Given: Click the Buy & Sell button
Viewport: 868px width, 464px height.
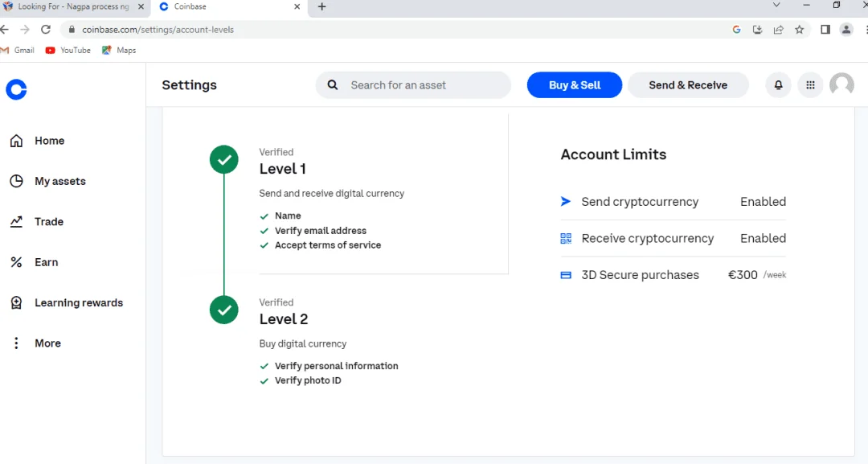Looking at the screenshot, I should click(575, 84).
